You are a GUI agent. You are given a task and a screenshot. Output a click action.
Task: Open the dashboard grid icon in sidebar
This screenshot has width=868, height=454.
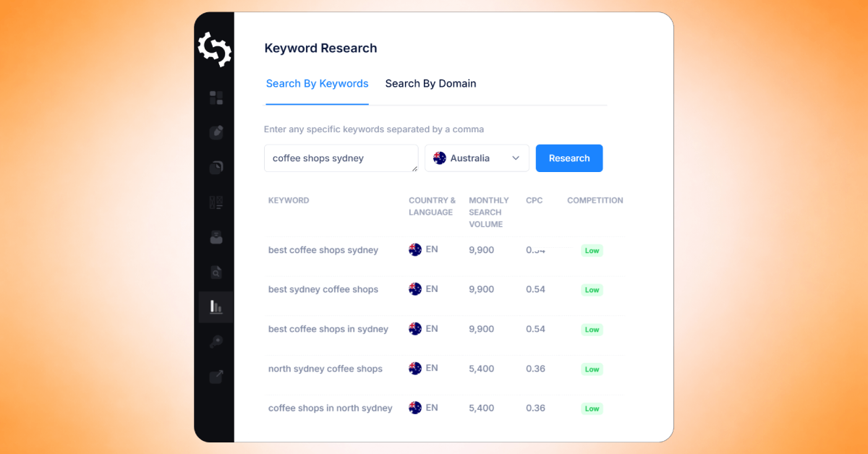tap(216, 98)
